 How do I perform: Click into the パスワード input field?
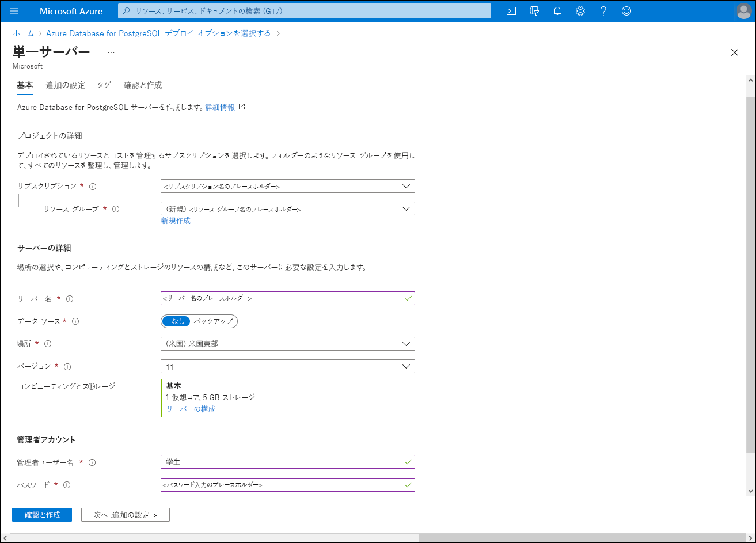tap(288, 485)
